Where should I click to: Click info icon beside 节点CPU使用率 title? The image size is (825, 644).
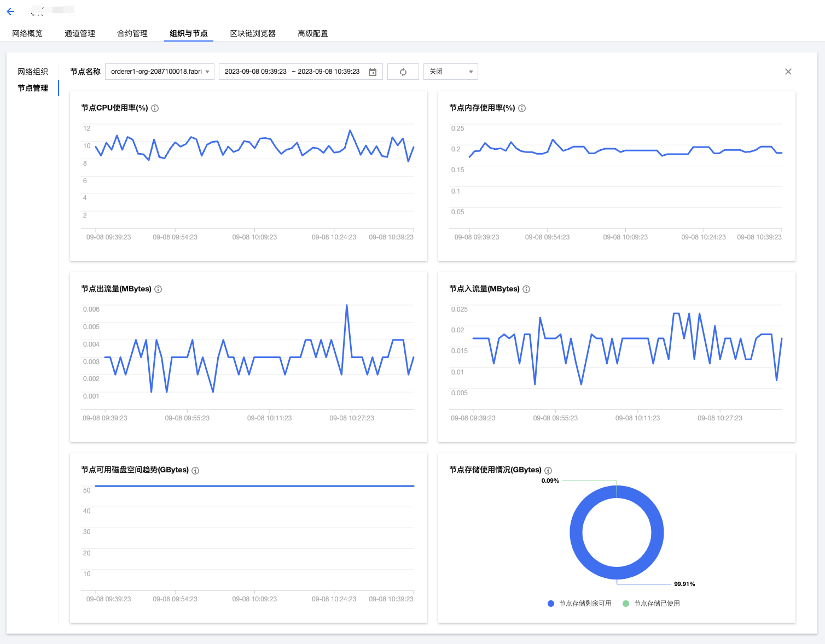click(x=155, y=108)
